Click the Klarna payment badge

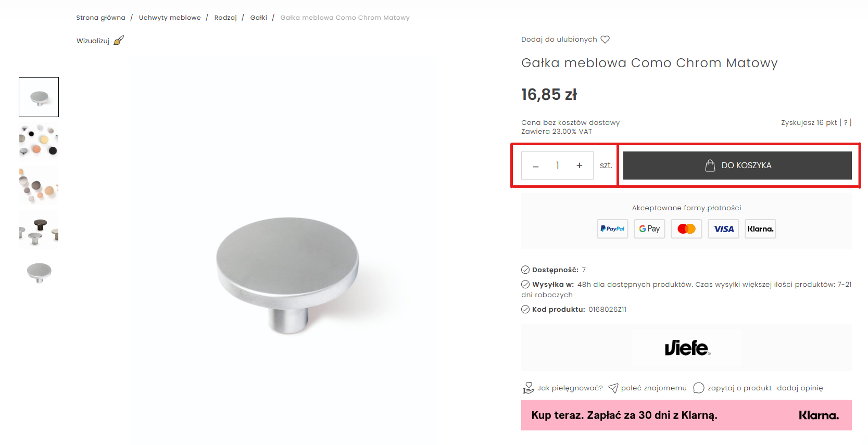pos(760,229)
